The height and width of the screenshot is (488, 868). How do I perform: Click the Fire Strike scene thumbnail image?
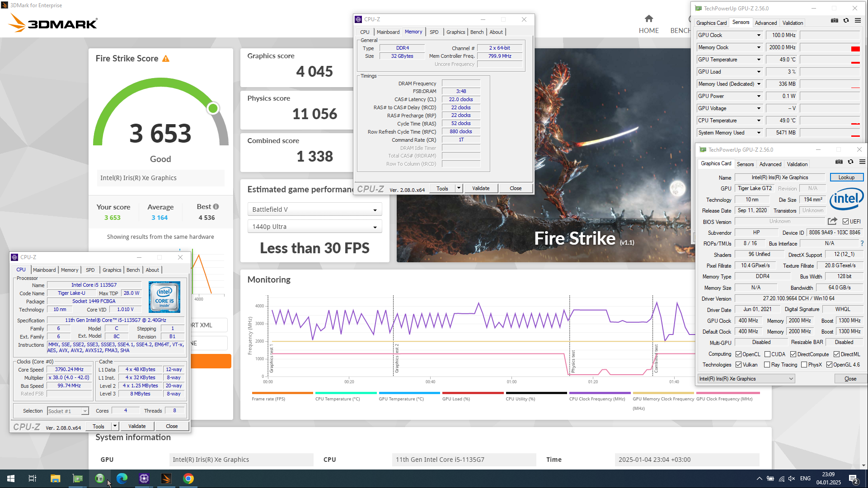(x=546, y=155)
